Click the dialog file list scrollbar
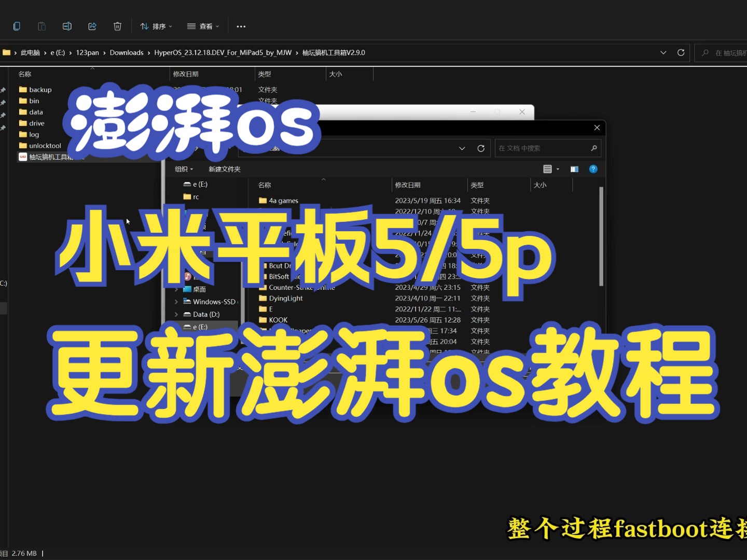The width and height of the screenshot is (747, 560). pos(601,236)
